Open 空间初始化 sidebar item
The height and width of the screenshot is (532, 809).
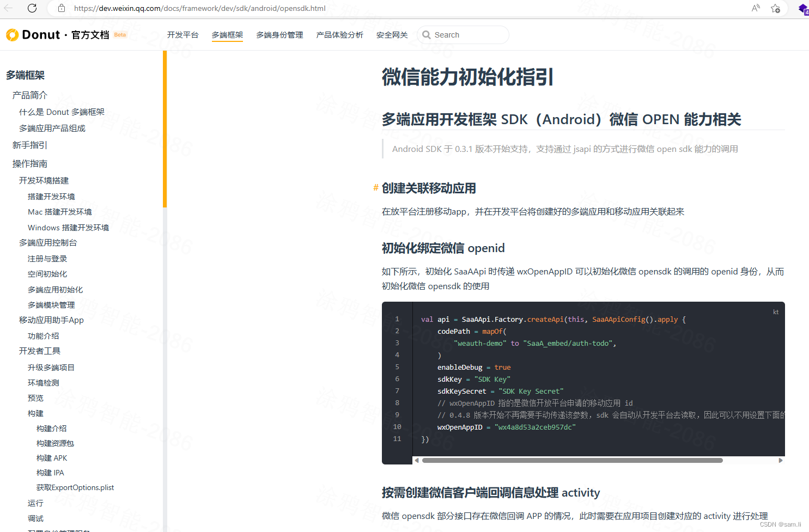[47, 274]
